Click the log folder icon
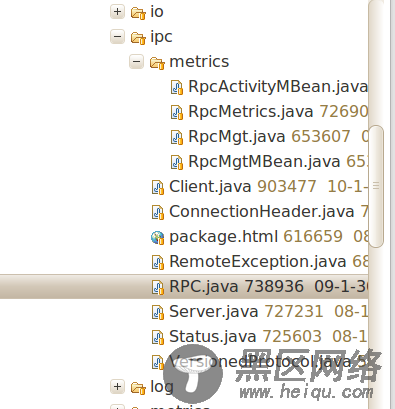395x409 pixels. (138, 388)
